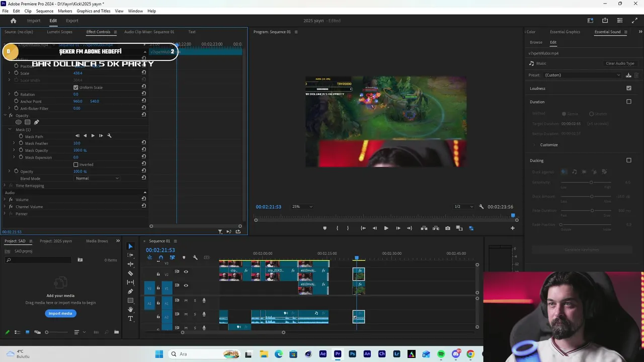Toggle Loudness checkbox in Essential Sound
The image size is (644, 362).
(629, 88)
